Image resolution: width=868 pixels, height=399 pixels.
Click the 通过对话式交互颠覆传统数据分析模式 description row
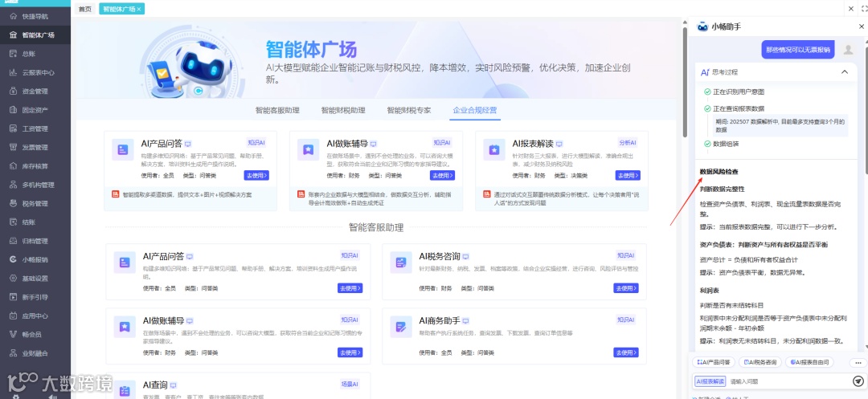coord(561,197)
